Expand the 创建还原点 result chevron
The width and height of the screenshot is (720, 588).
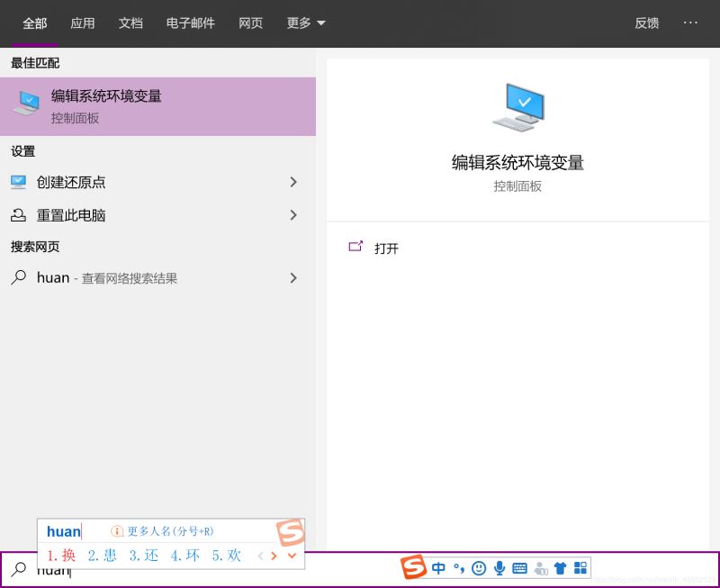tap(292, 181)
